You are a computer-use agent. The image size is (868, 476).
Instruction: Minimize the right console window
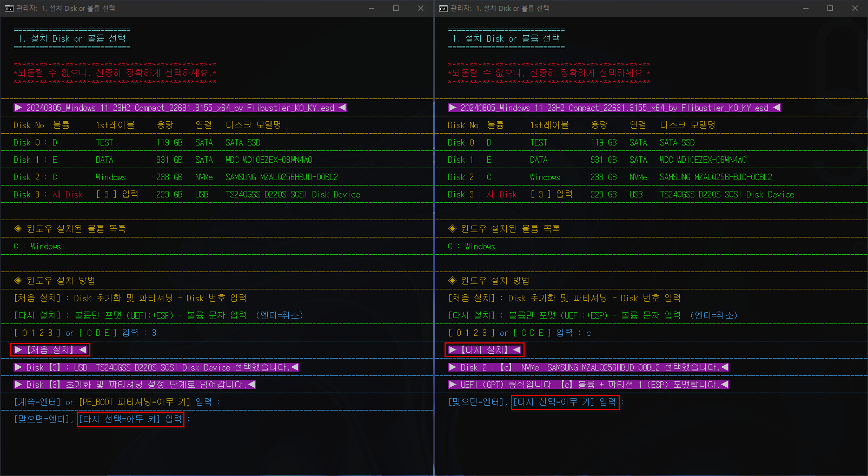[806, 8]
